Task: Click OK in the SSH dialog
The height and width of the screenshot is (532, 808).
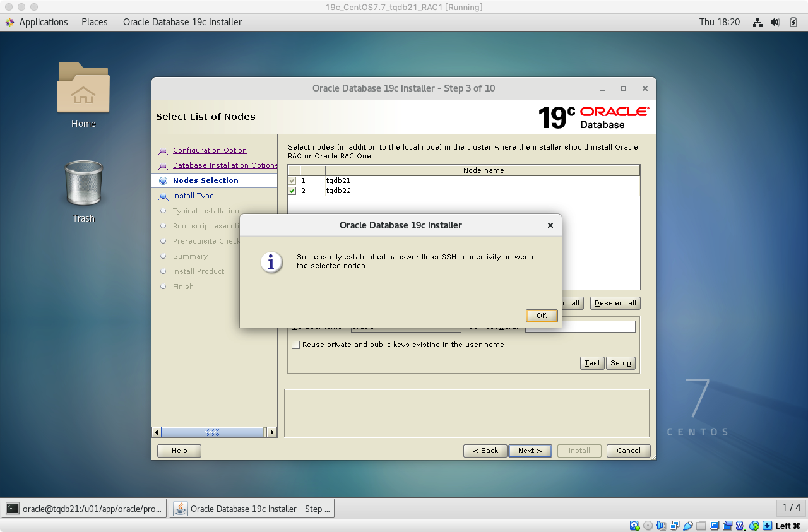Action: [542, 316]
